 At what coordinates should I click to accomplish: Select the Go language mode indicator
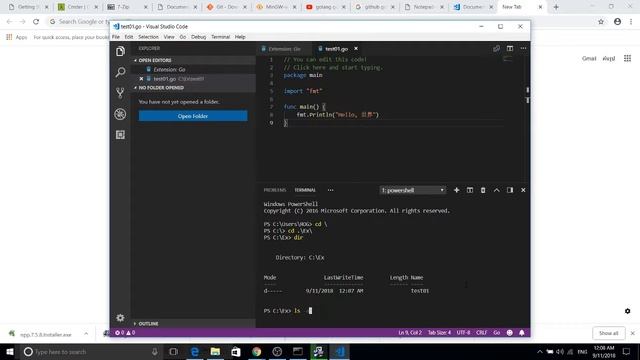tap(497, 333)
